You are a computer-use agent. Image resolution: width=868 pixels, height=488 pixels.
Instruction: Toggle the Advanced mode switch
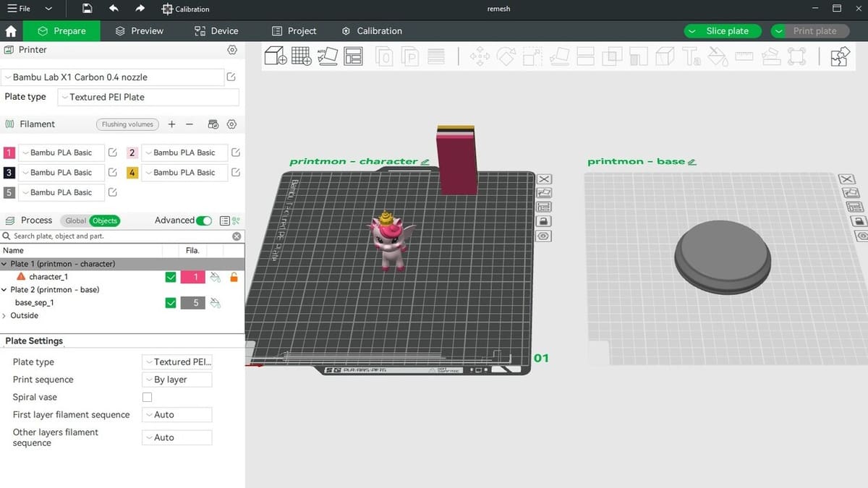coord(204,221)
